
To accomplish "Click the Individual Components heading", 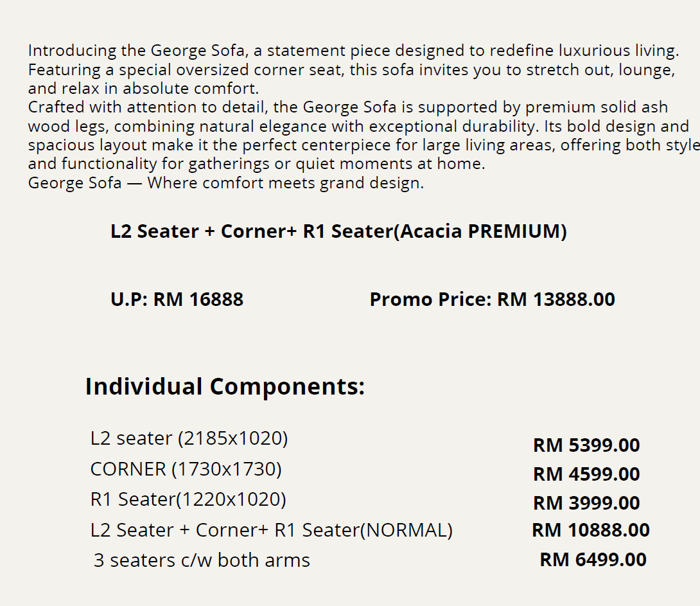I will click(225, 387).
